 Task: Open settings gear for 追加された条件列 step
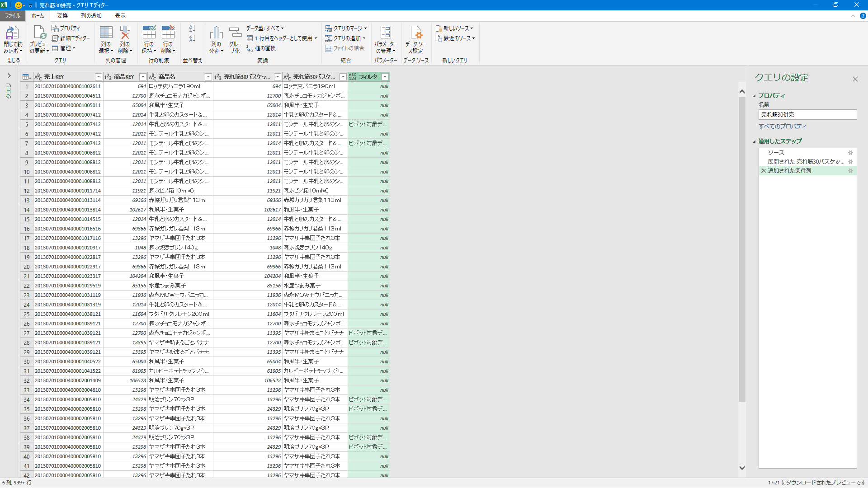click(x=850, y=171)
